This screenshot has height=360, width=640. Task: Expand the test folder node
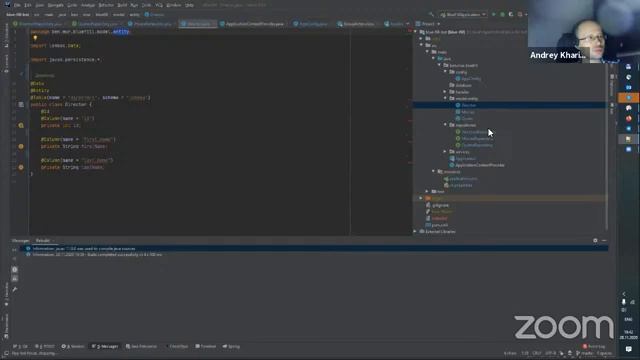coord(427,191)
